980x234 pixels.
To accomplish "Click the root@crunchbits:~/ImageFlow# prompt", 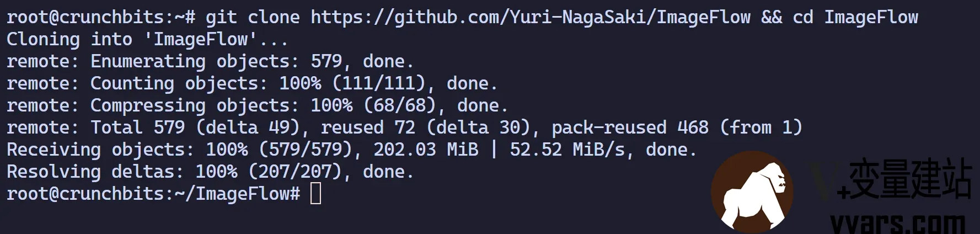I will pyautogui.click(x=153, y=194).
